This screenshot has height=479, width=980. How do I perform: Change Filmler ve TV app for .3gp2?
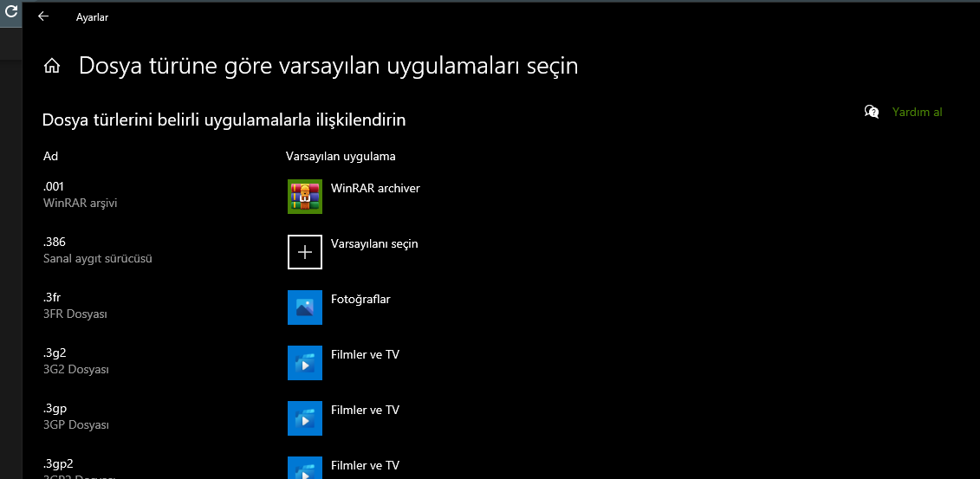[365, 465]
